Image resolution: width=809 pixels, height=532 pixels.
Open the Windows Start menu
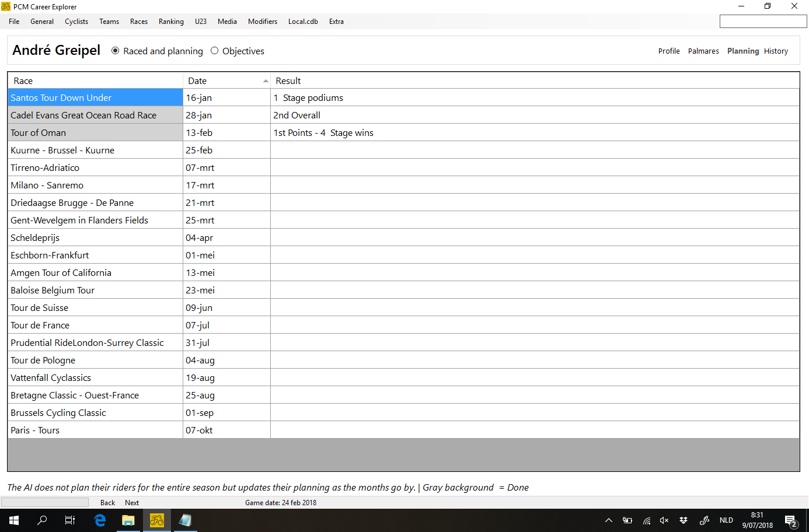pos(14,520)
